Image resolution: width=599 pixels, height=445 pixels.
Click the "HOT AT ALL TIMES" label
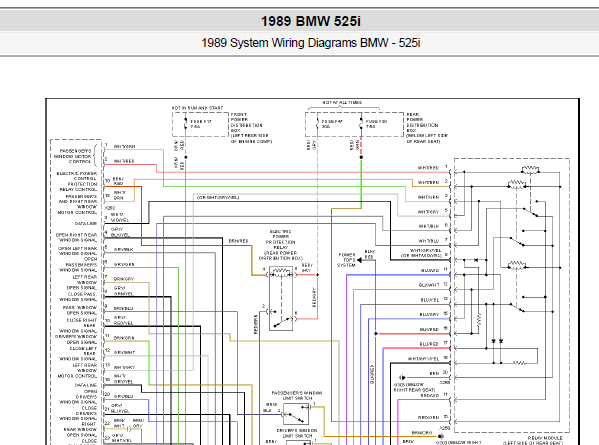[x=342, y=103]
